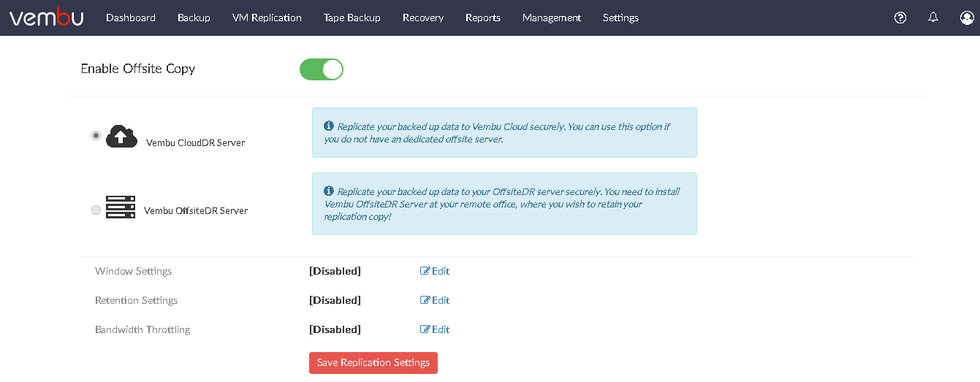Image resolution: width=980 pixels, height=382 pixels.
Task: Edit the Retention Settings
Action: 435,300
